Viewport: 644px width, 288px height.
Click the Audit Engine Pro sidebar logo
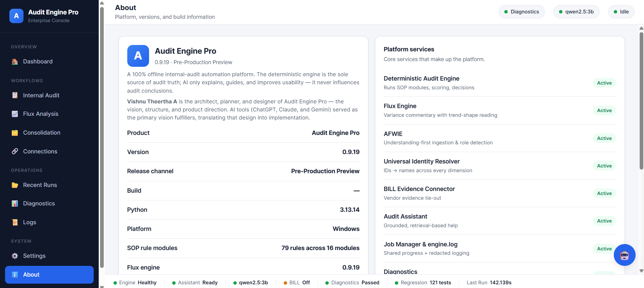point(16,16)
